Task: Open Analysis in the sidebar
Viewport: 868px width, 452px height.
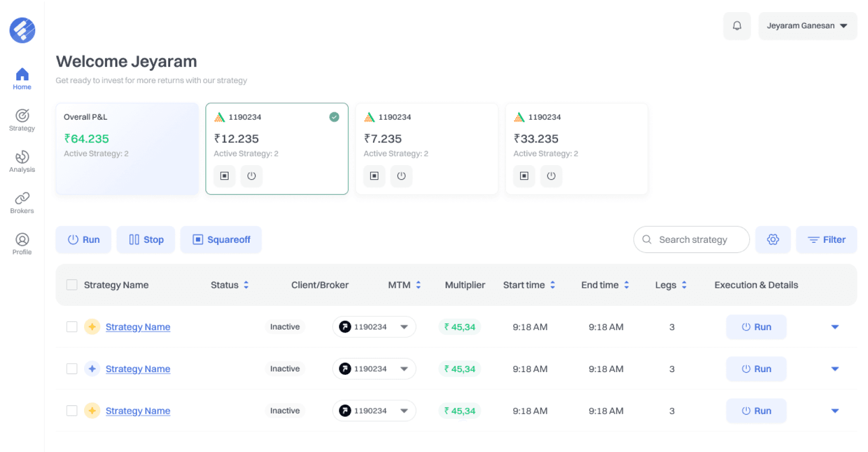Action: click(x=22, y=161)
